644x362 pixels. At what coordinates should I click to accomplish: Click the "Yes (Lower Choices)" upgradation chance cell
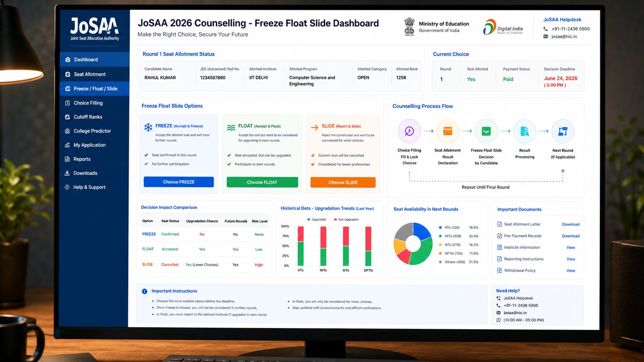[202, 265]
